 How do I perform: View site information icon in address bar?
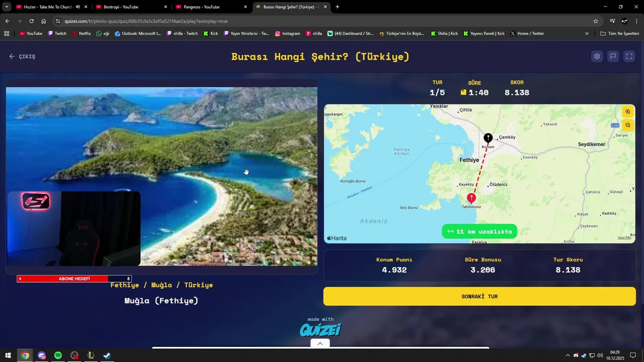point(58,21)
